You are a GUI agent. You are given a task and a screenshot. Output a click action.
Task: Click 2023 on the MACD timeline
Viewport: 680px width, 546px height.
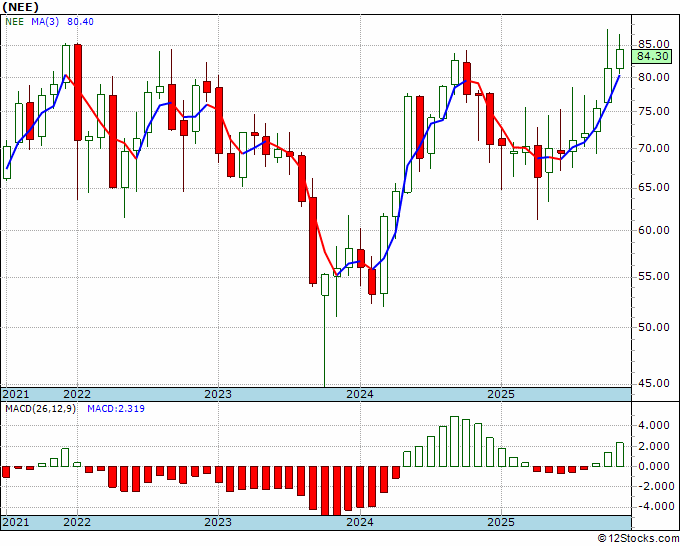click(x=218, y=522)
